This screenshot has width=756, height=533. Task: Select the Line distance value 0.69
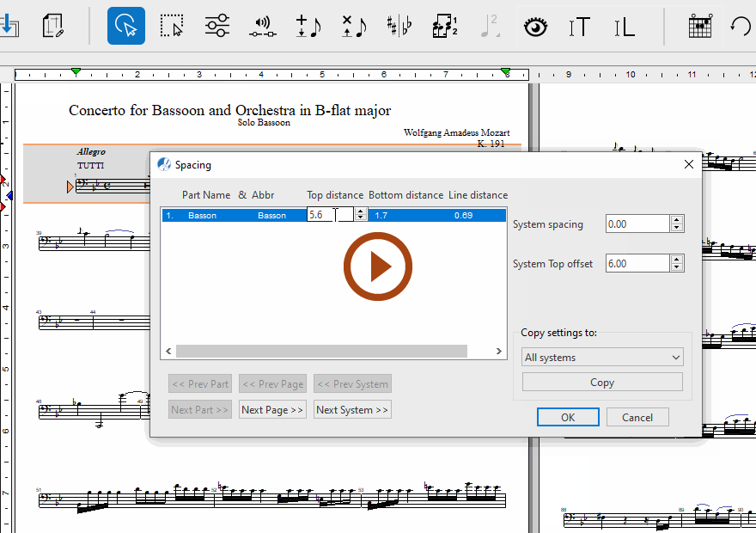(463, 215)
